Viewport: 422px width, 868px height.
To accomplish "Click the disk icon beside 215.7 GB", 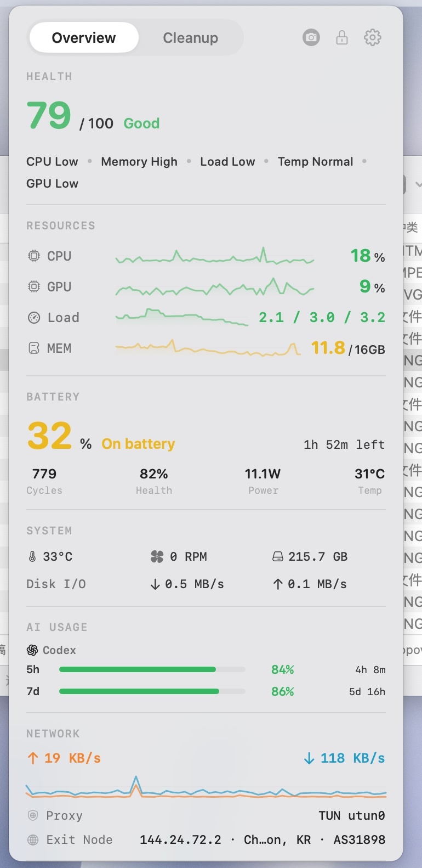I will click(x=278, y=556).
